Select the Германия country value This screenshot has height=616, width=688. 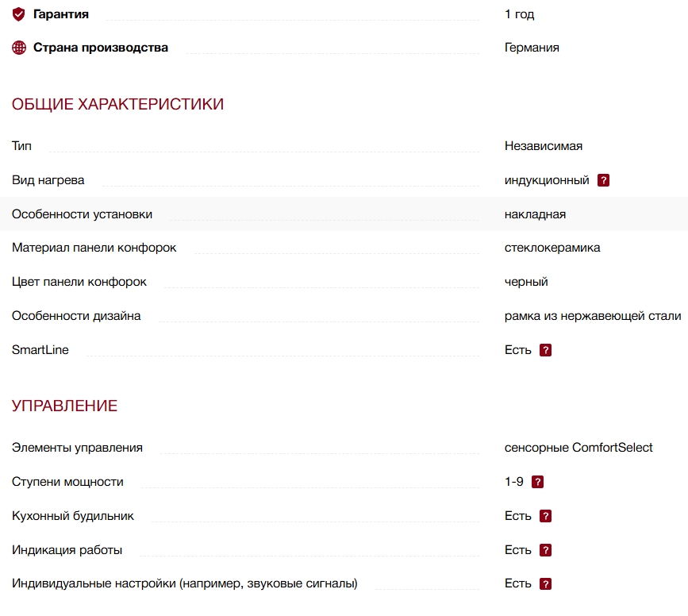point(532,48)
